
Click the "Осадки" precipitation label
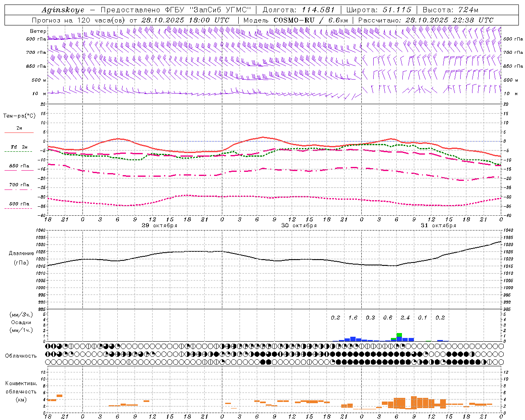[21, 322]
